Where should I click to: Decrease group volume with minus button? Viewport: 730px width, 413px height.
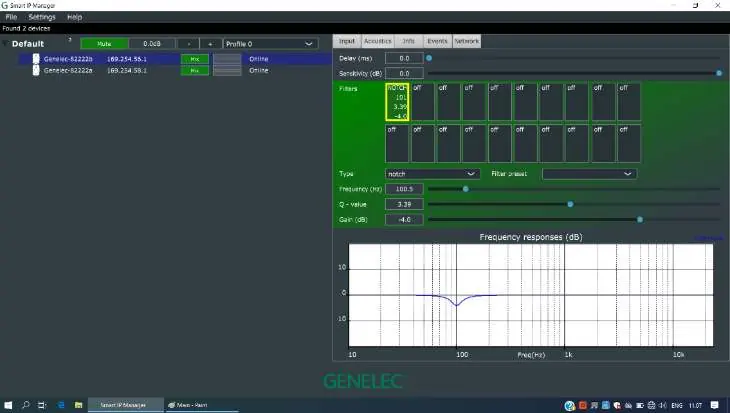[x=189, y=44]
